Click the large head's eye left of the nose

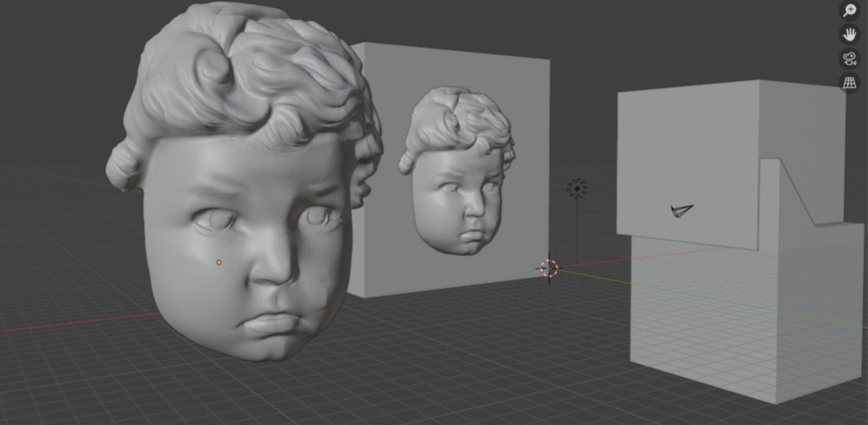coord(216,221)
